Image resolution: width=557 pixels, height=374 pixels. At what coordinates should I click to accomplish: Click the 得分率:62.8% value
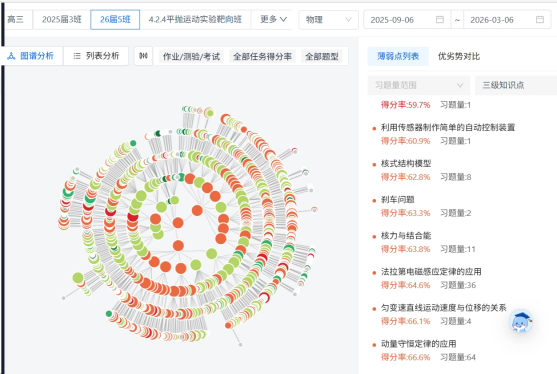[x=405, y=177]
